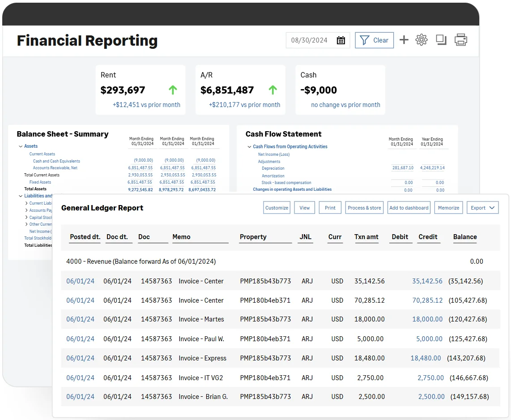511x420 pixels.
Task: Open the 06/01/24 posted date link
Action: click(80, 281)
